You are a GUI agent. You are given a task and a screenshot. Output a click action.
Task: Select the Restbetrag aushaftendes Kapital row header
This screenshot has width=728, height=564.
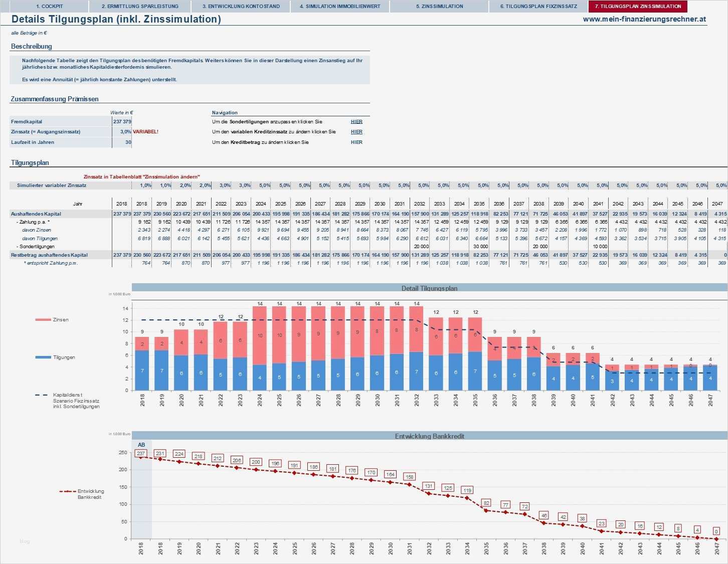[x=50, y=255]
